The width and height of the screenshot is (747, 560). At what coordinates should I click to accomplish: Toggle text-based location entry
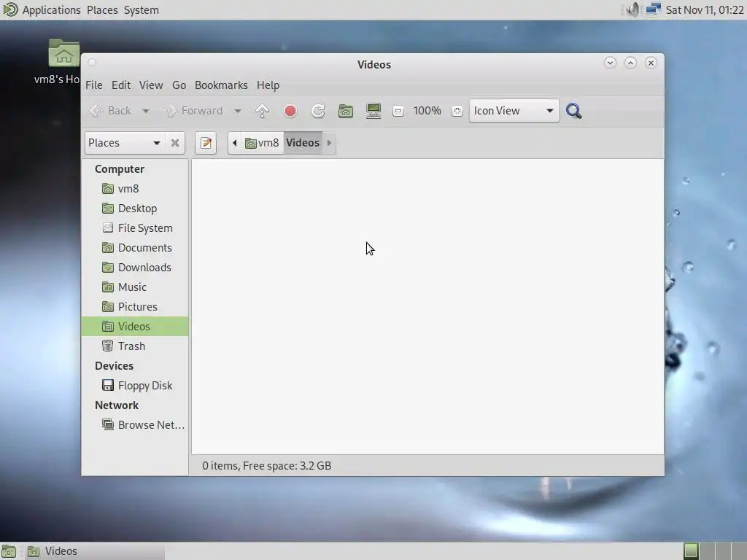pos(206,143)
